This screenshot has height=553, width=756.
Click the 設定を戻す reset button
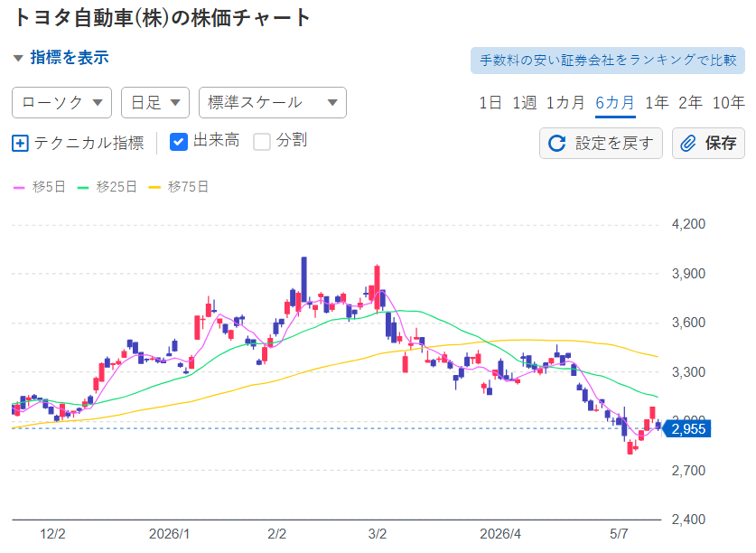601,143
